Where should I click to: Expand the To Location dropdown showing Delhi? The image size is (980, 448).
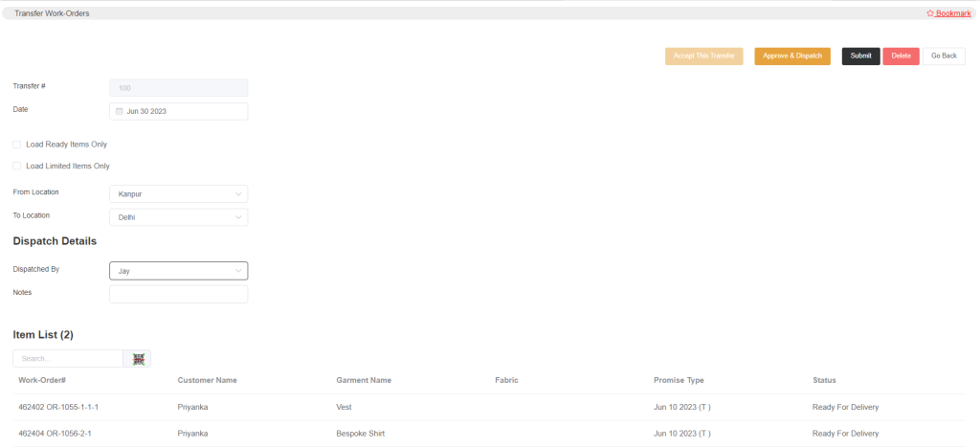[x=179, y=217]
